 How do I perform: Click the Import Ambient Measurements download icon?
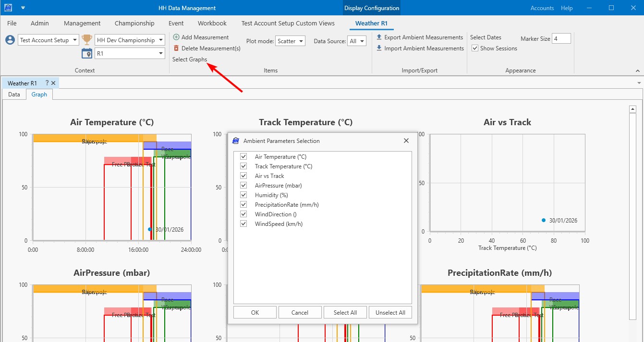[379, 48]
